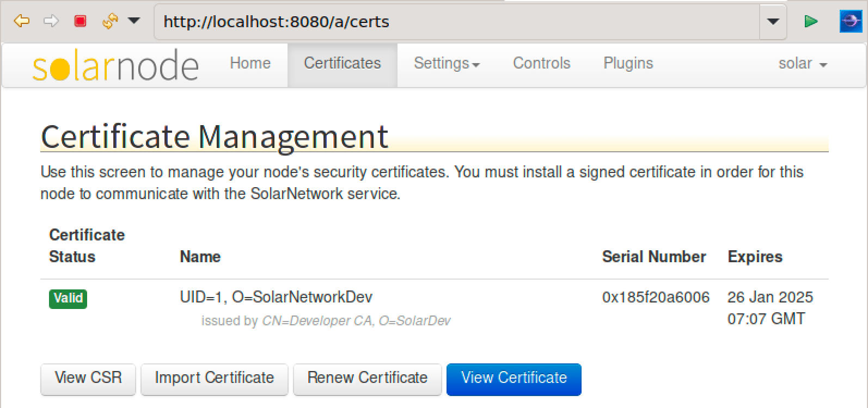Click the Import Certificate button

pyautogui.click(x=214, y=379)
